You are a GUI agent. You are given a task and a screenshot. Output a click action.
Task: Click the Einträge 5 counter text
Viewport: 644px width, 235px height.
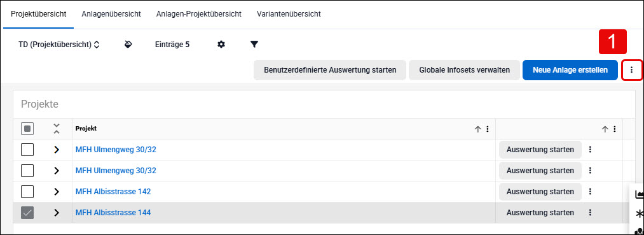click(x=172, y=45)
